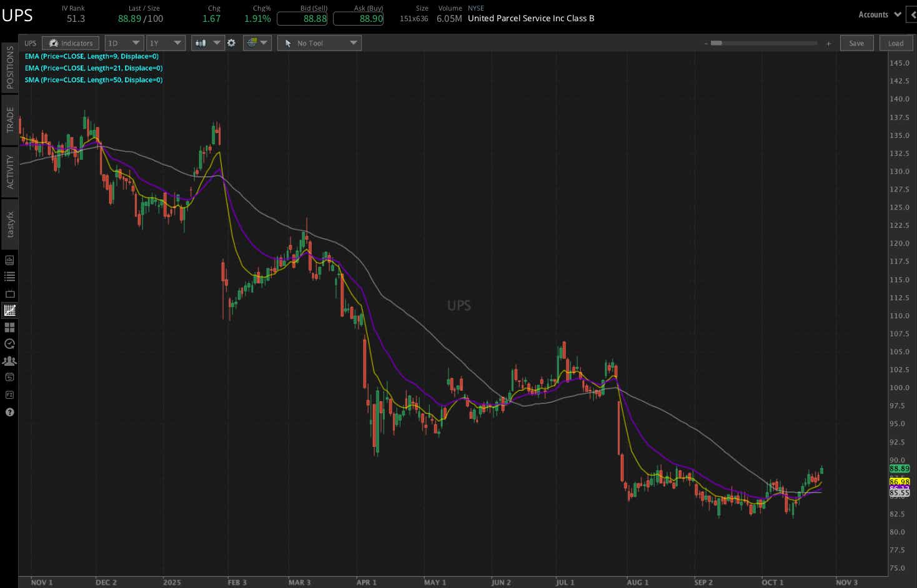
Task: Open the No Tool drawing dropdown
Action: coord(319,42)
